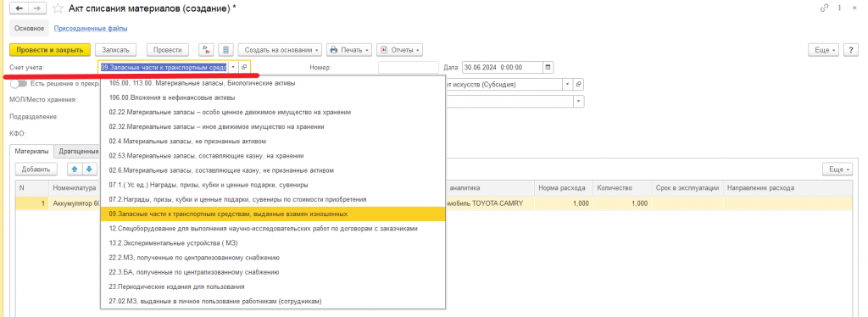Open the document structure list icon
868x317 pixels.
(x=225, y=50)
